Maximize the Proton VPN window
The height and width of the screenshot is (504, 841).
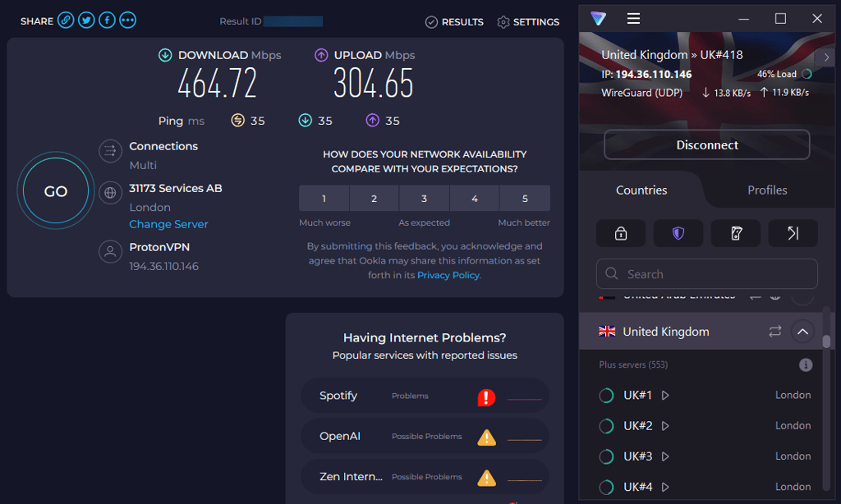[x=780, y=19]
